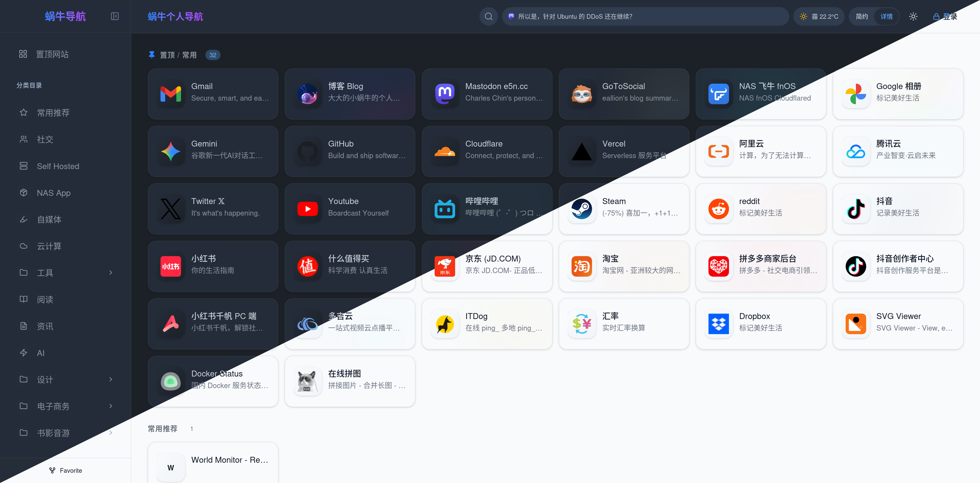The height and width of the screenshot is (483, 980).
Task: Open the Gmail icon
Action: click(x=171, y=94)
